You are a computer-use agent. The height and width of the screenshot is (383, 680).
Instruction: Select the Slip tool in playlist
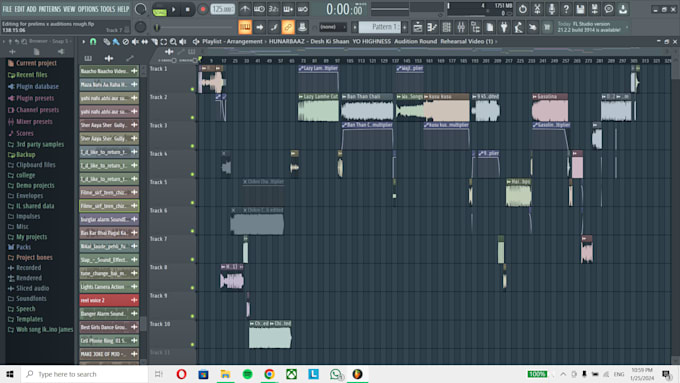[x=144, y=42]
